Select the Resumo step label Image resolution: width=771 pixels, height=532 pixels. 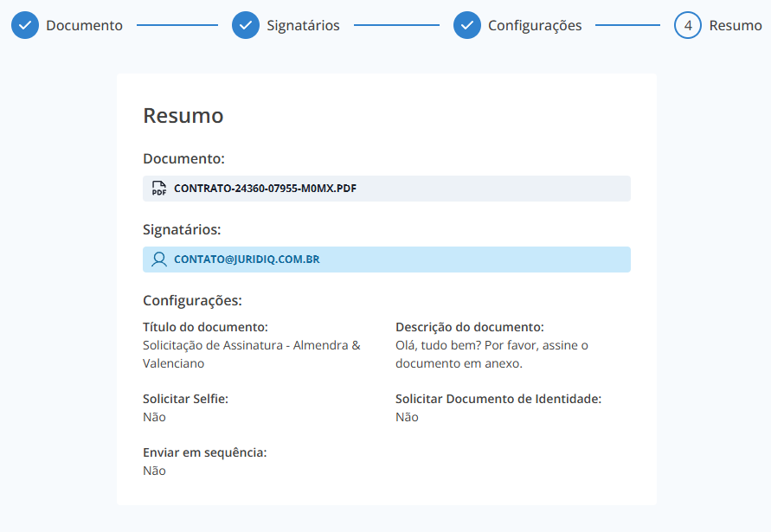click(736, 25)
